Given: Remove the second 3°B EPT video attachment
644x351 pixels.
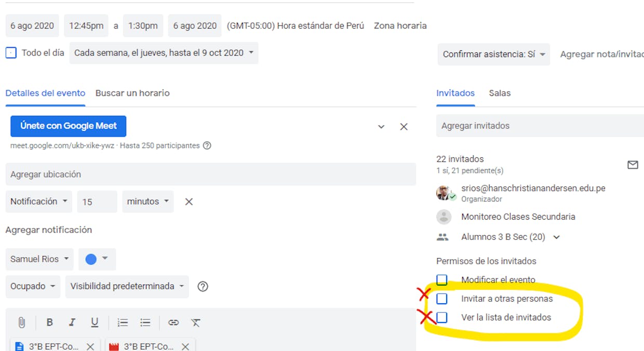Looking at the screenshot, I should coord(185,346).
